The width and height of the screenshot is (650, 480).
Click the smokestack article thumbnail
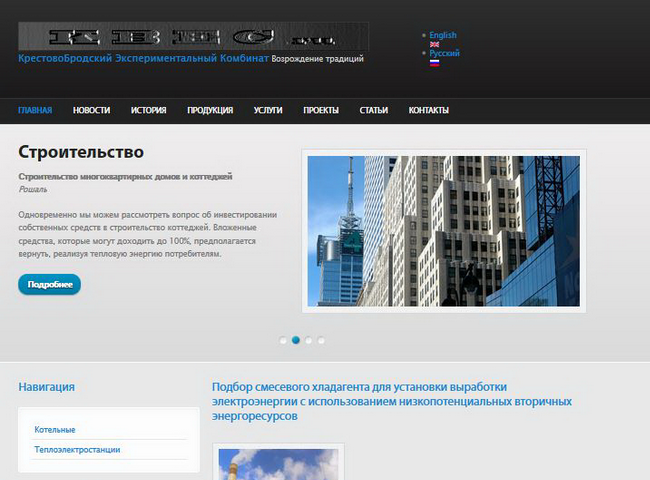pos(278,464)
